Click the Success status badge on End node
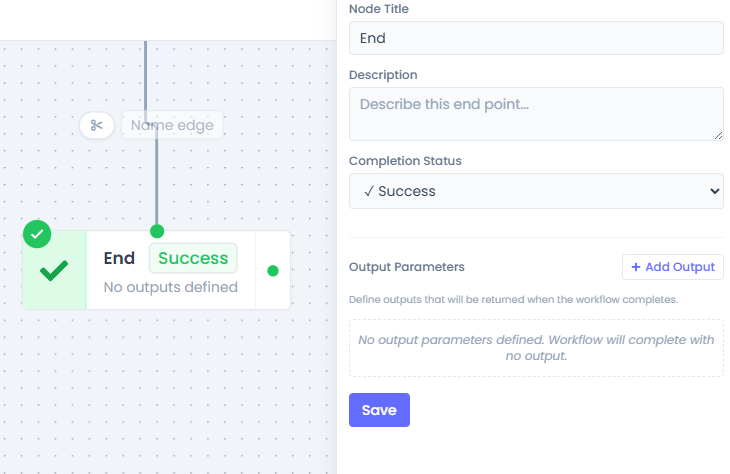The image size is (730, 474). point(193,258)
